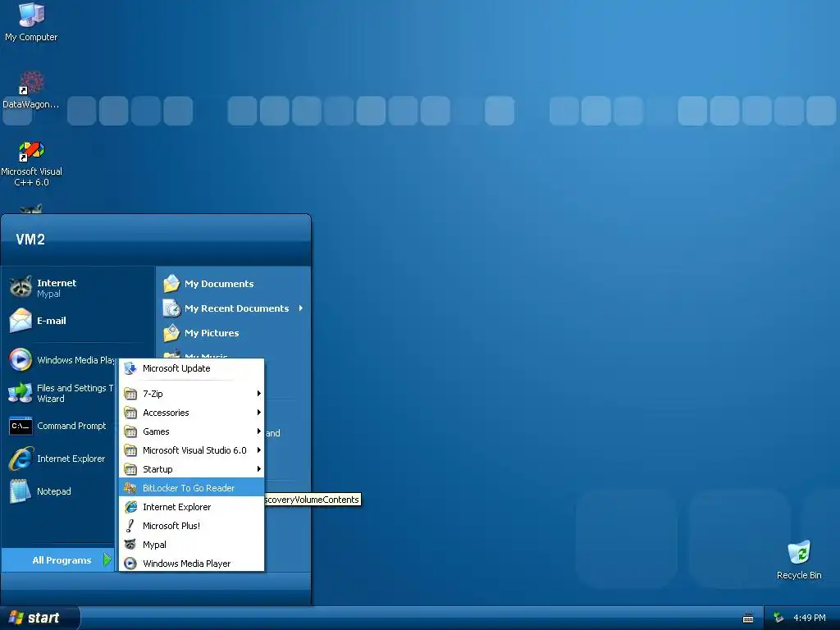Open the My Documents folder icon

click(x=171, y=283)
